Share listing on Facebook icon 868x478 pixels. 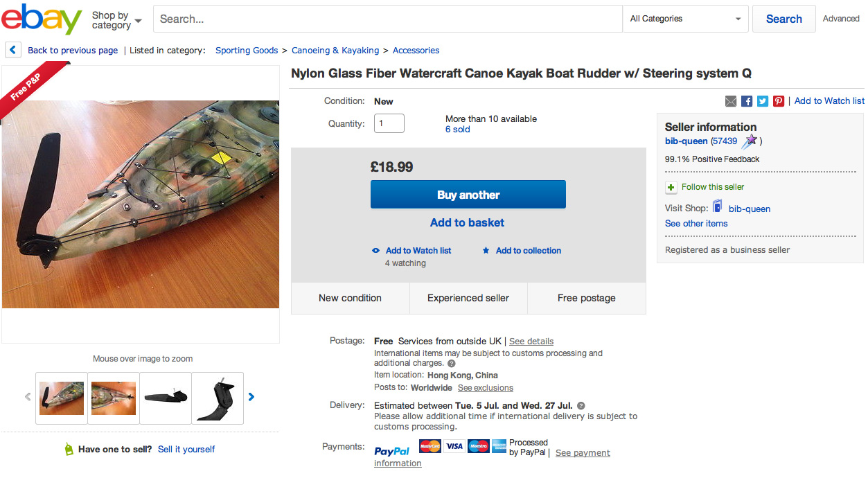(x=747, y=101)
